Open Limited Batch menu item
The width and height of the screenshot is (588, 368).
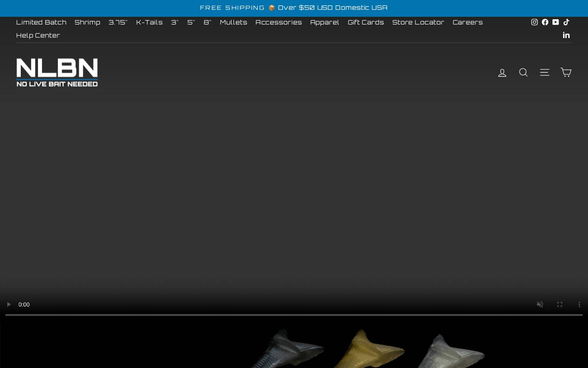(x=41, y=22)
